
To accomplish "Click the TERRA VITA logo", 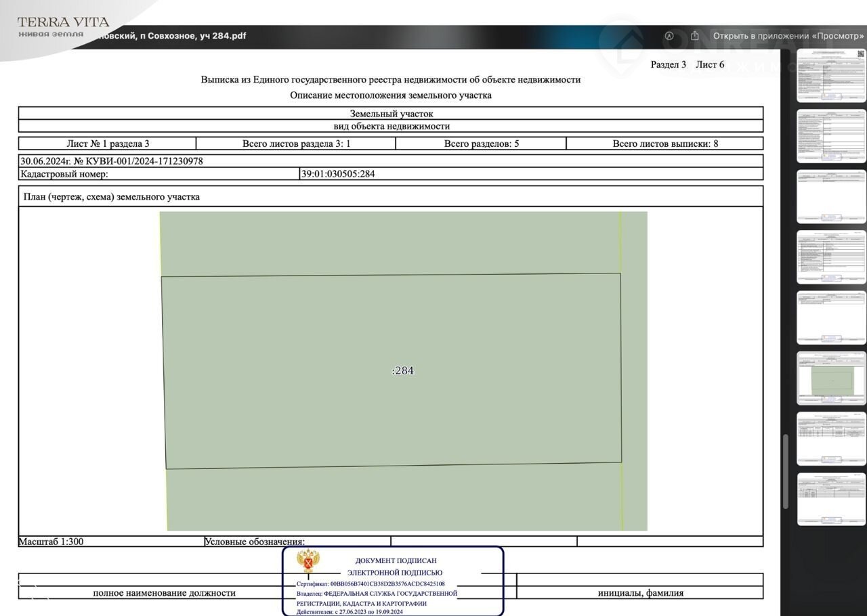I will click(63, 26).
